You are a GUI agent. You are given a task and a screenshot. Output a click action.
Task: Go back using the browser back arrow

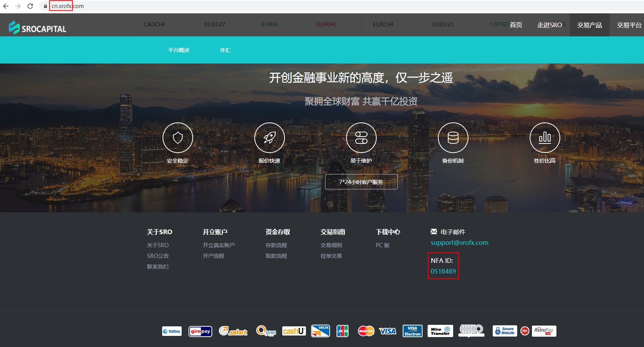pos(6,6)
